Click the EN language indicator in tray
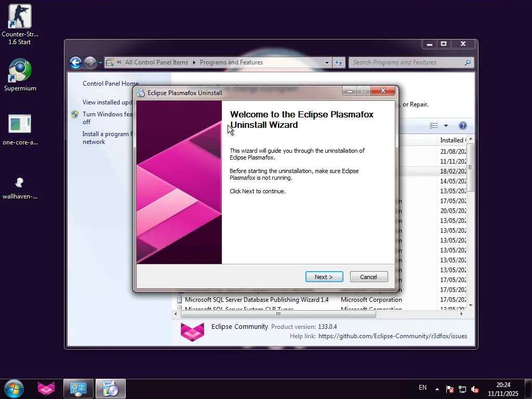532x399 pixels. click(x=422, y=388)
